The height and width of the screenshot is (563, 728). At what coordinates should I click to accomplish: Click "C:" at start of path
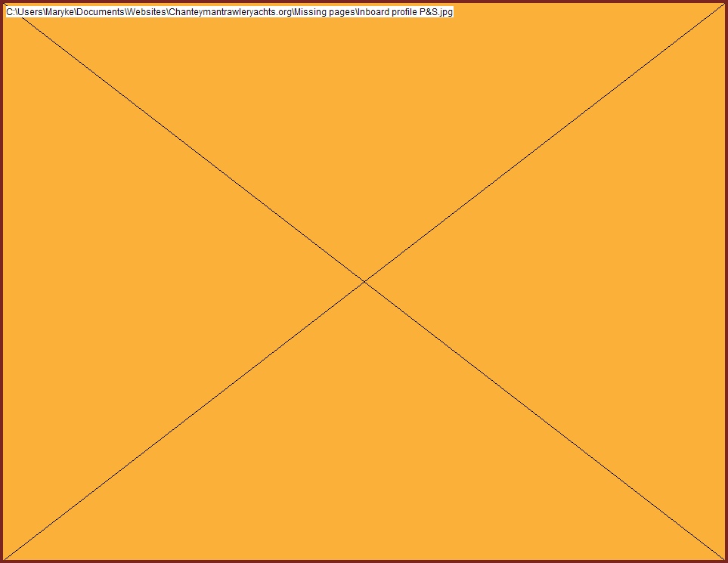(x=9, y=13)
